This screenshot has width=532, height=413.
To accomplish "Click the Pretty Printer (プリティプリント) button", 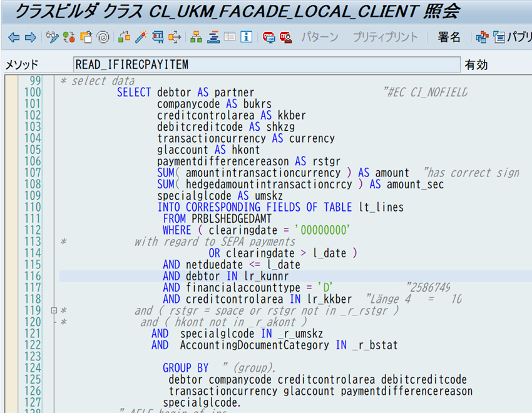I will [385, 37].
